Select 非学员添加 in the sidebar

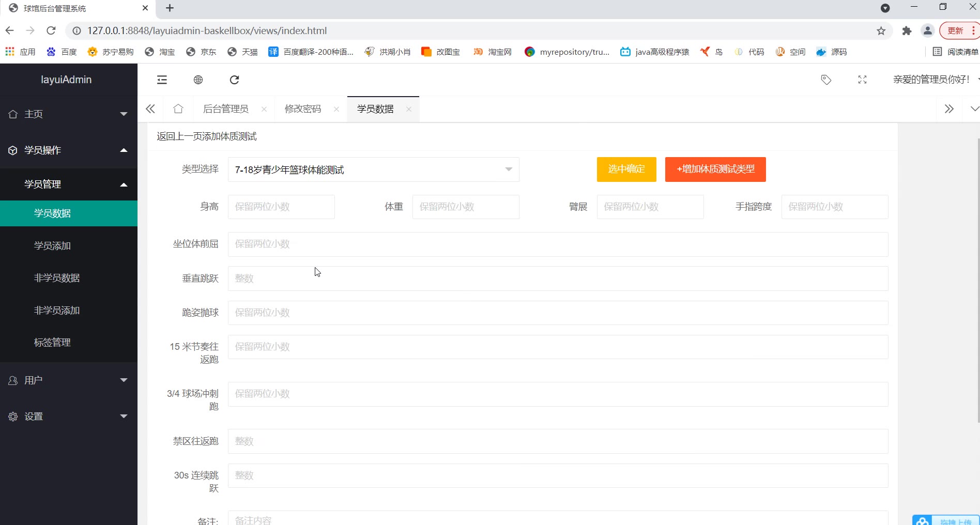(x=69, y=311)
